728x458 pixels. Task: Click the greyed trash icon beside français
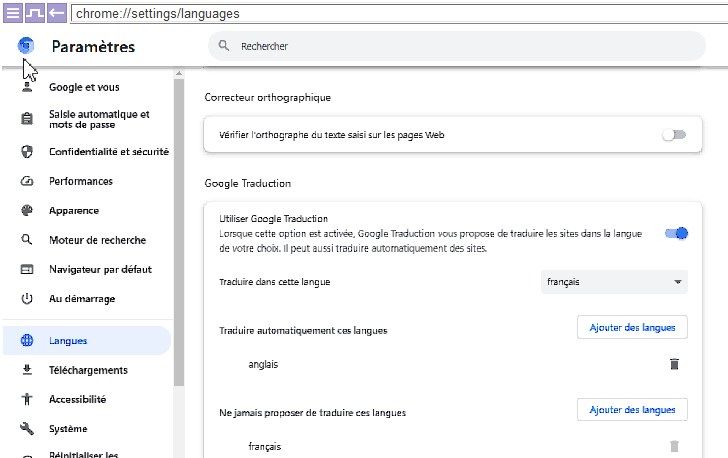(674, 446)
